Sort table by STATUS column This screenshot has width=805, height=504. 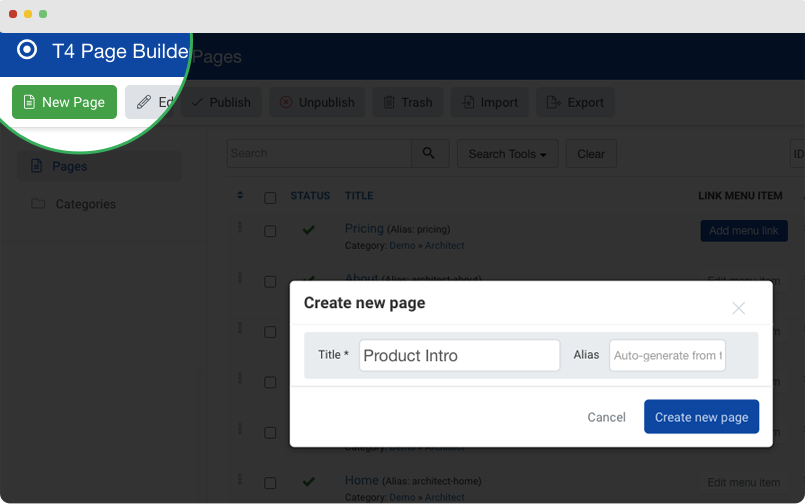(x=310, y=196)
